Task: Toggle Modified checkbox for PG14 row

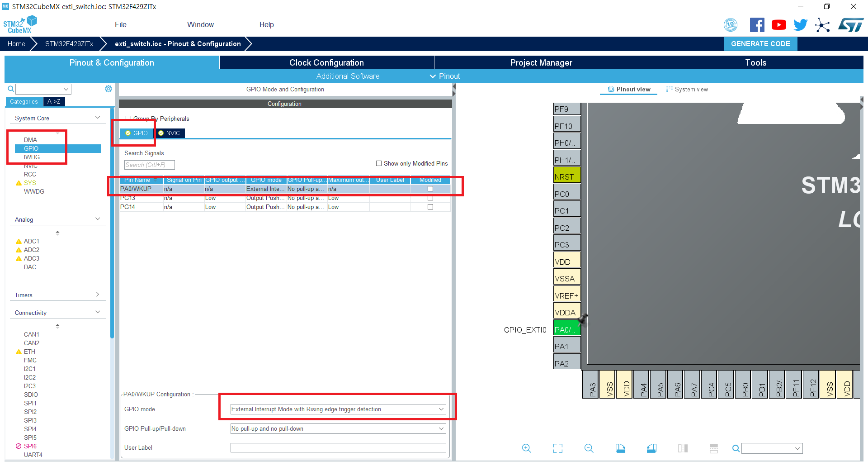Action: tap(430, 207)
